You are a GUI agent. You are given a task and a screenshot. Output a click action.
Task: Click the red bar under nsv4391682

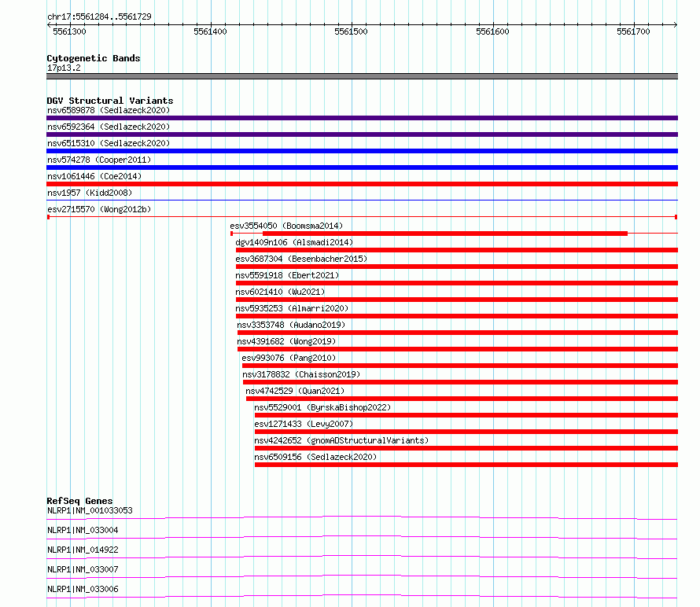coord(458,349)
